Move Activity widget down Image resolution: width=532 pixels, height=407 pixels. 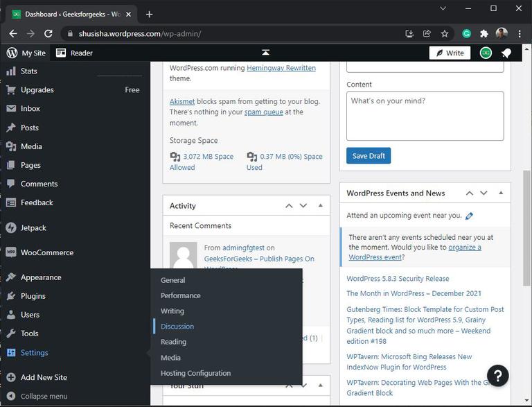[x=303, y=205]
